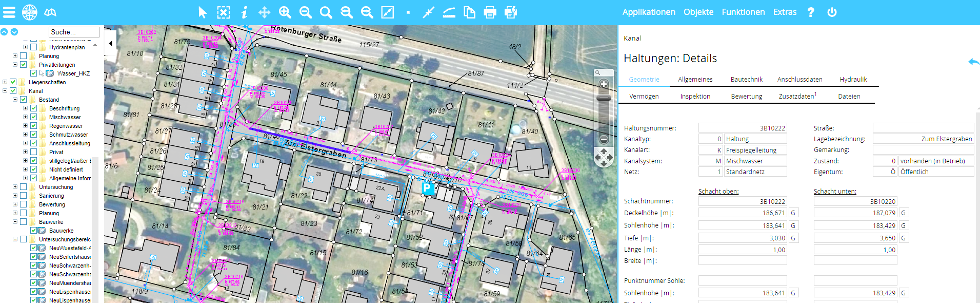
Task: Open the Inspektion tab
Action: 695,97
